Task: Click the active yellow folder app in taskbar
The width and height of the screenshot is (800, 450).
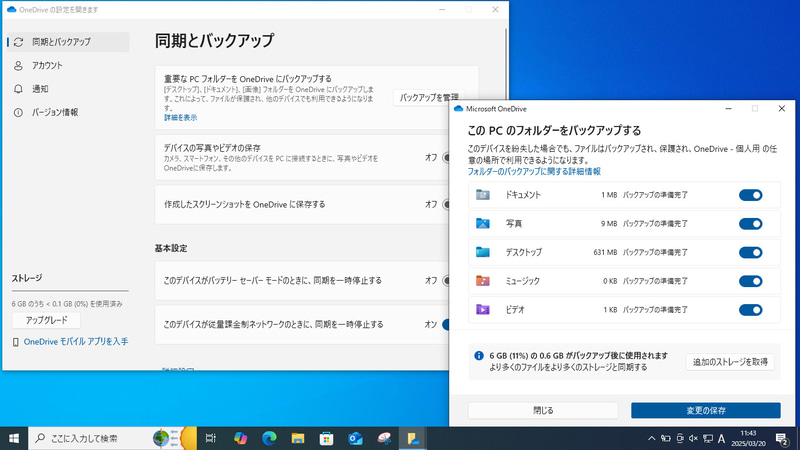Action: [x=413, y=438]
